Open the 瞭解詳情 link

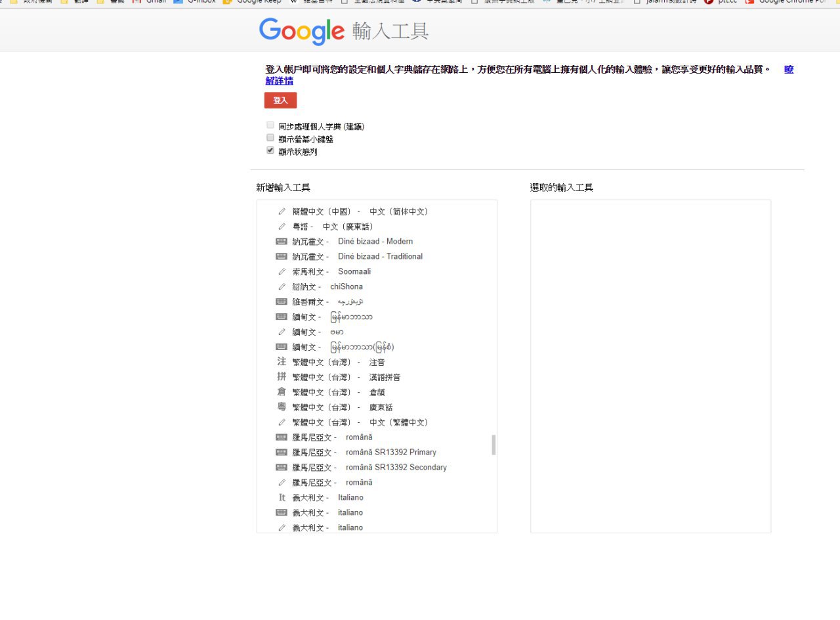click(x=279, y=81)
